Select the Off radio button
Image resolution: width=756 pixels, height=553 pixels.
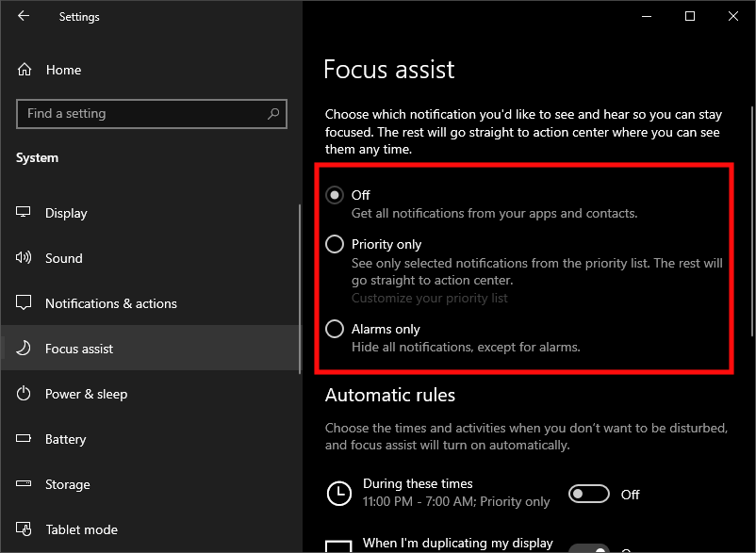[335, 195]
